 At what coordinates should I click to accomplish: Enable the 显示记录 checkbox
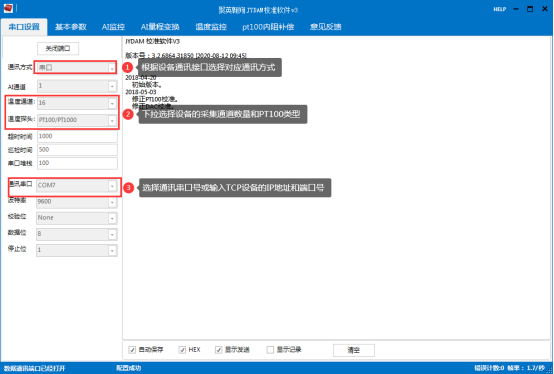click(x=270, y=350)
